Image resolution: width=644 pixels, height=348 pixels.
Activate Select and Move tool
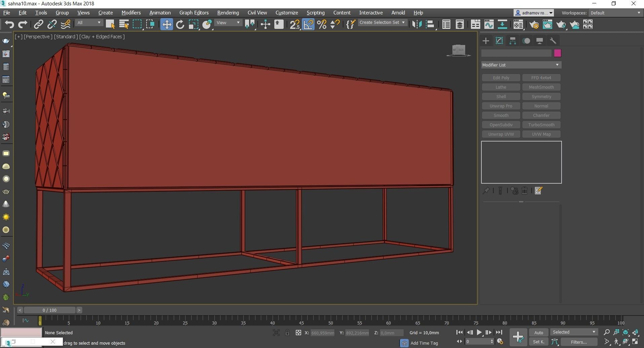pos(167,25)
